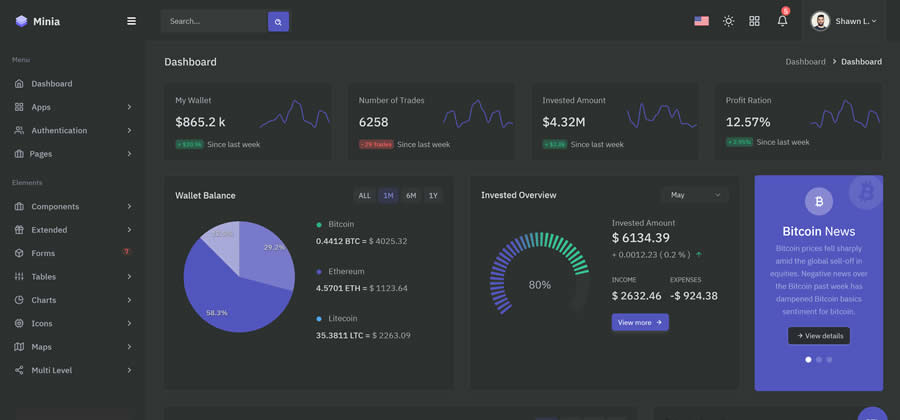The width and height of the screenshot is (900, 420).
Task: Click the purple search magnifier button
Action: (278, 21)
